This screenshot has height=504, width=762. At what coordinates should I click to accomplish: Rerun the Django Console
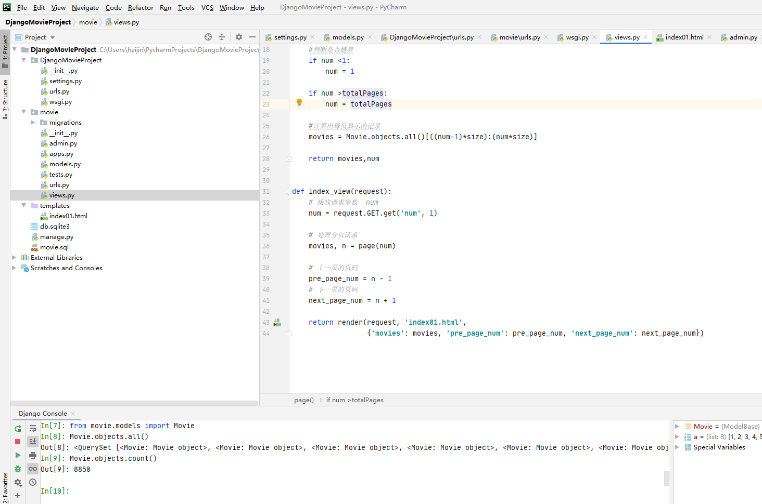(18, 429)
